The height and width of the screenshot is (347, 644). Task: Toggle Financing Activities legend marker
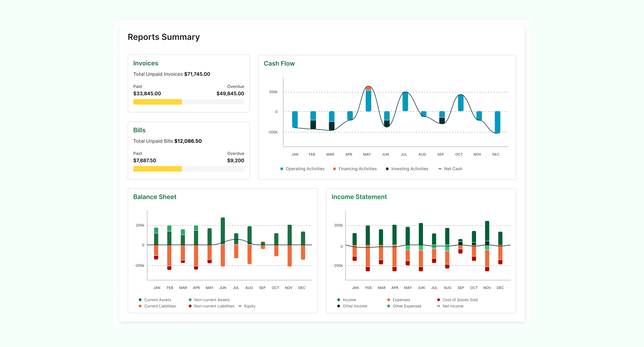tap(334, 169)
